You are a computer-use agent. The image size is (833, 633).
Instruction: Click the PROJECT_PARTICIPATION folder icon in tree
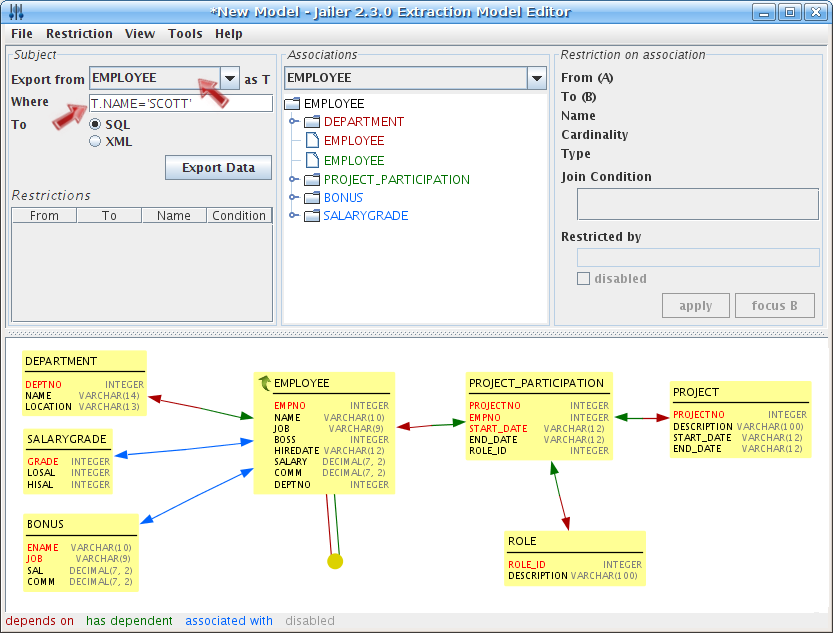[311, 180]
